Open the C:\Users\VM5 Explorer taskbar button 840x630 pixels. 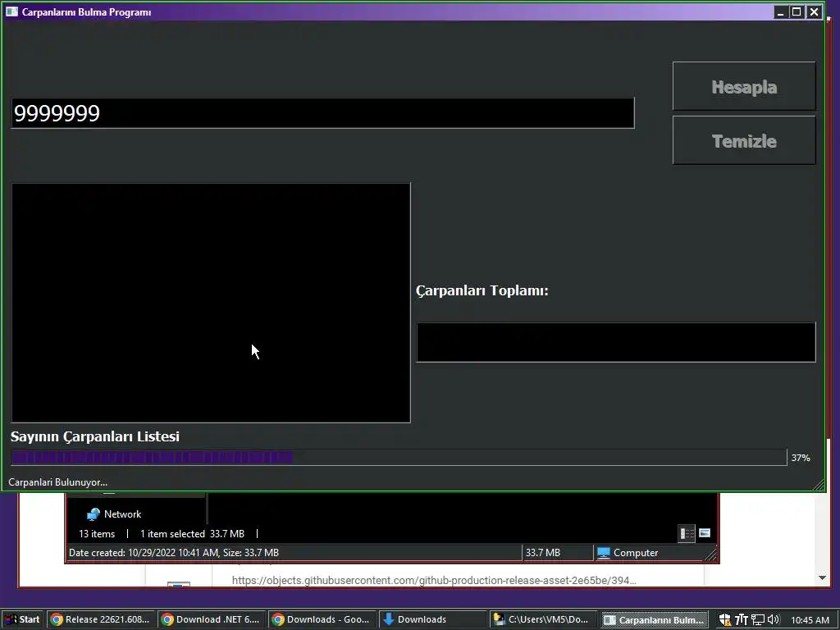(x=543, y=619)
